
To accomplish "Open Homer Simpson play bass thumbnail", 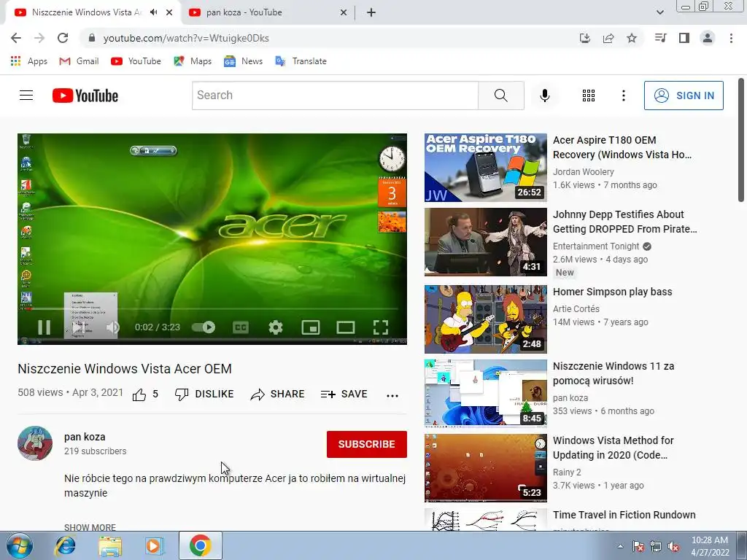I will pos(485,319).
